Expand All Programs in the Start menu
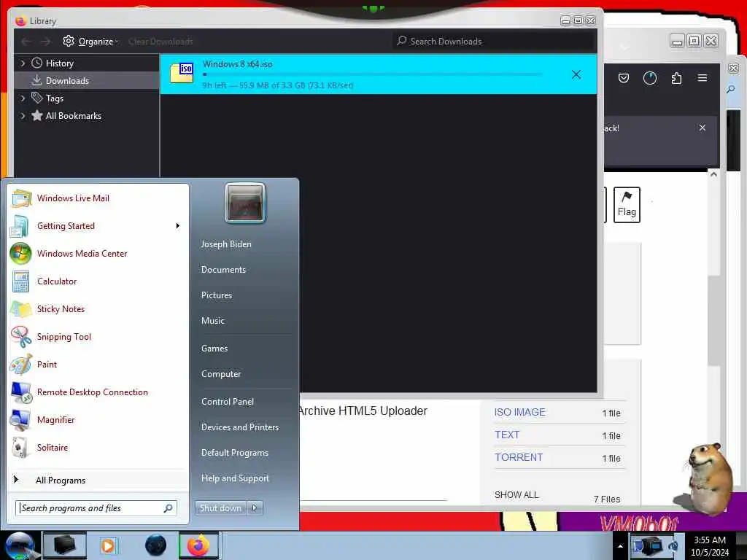This screenshot has width=747, height=560. pyautogui.click(x=98, y=480)
